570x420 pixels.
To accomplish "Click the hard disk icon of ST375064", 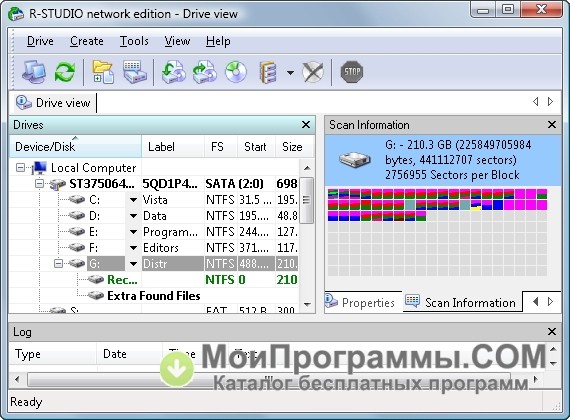I will [x=57, y=184].
